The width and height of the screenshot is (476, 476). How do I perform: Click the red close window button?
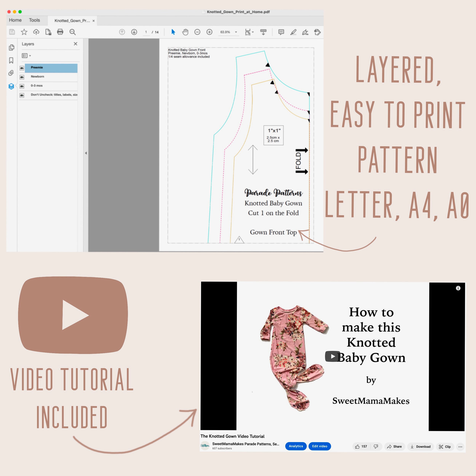pos(9,12)
